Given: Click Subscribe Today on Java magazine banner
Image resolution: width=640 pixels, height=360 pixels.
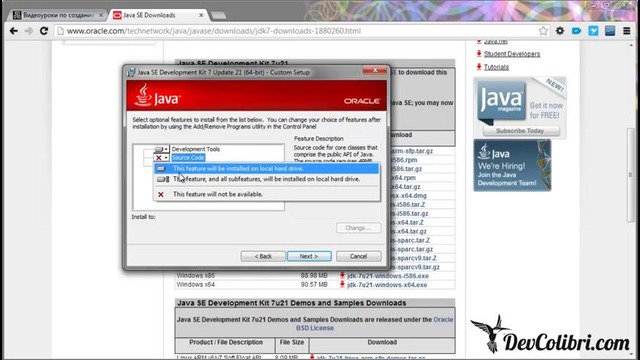Looking at the screenshot, I should (520, 131).
